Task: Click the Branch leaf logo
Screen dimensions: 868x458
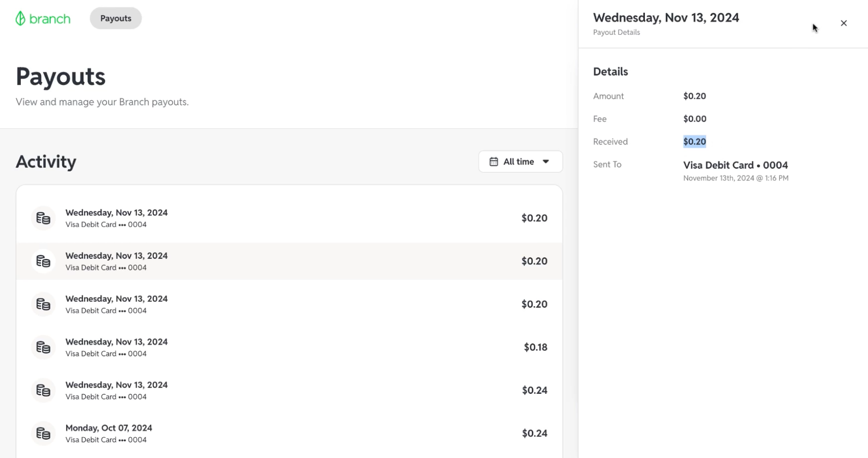Action: [x=20, y=18]
